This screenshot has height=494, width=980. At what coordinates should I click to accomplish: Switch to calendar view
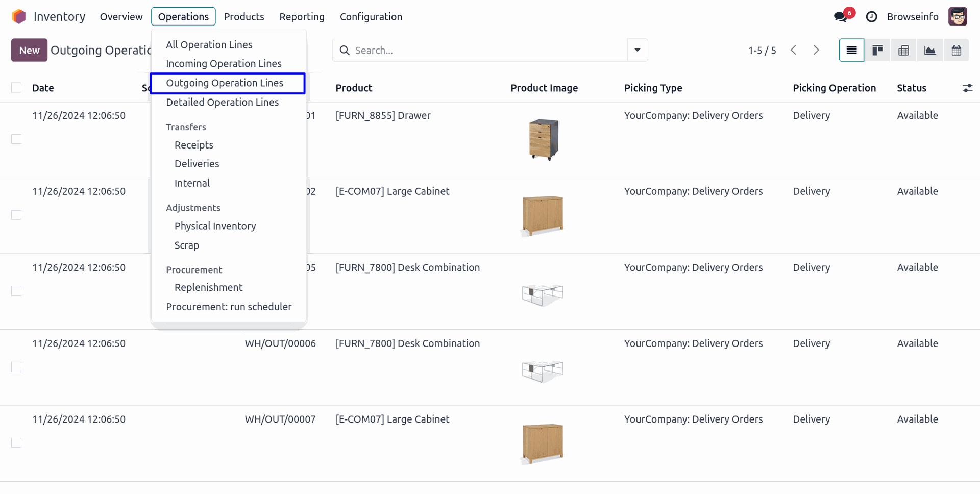pyautogui.click(x=956, y=50)
